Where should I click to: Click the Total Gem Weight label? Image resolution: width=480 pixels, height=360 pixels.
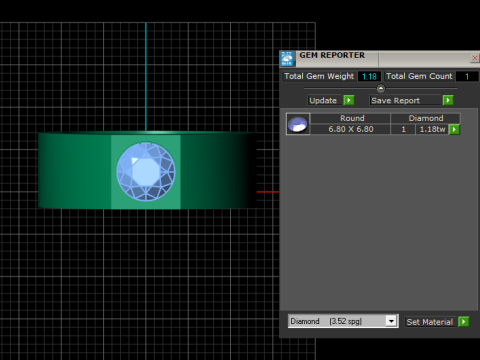319,76
